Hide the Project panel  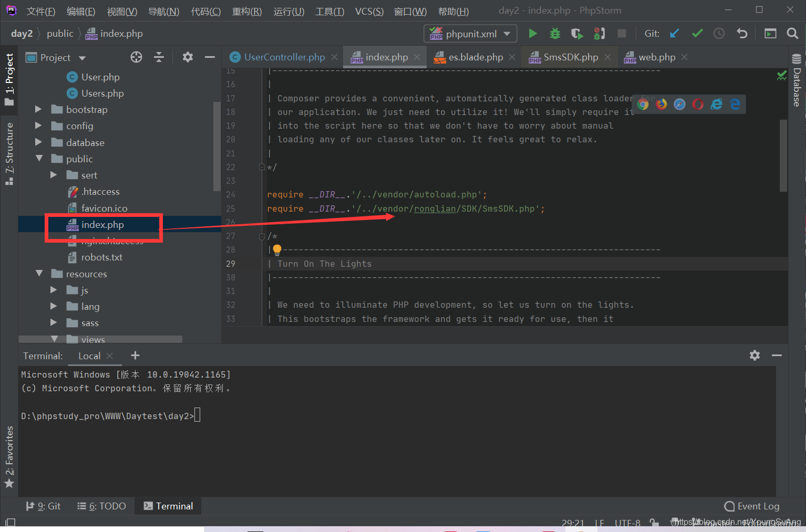210,57
